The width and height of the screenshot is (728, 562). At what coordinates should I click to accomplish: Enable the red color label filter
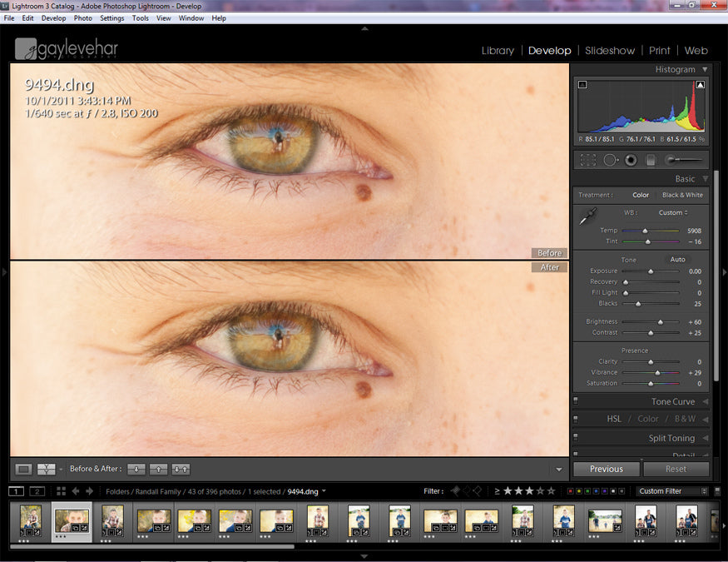click(x=571, y=491)
